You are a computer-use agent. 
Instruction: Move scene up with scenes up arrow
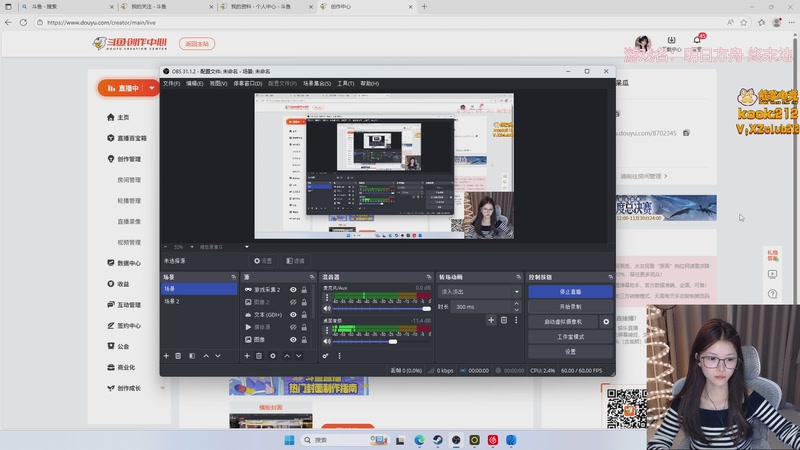206,356
